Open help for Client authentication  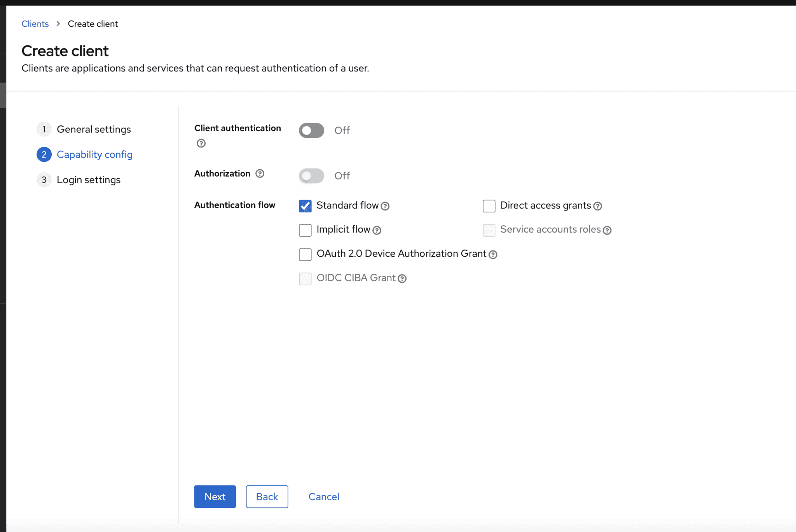point(201,143)
